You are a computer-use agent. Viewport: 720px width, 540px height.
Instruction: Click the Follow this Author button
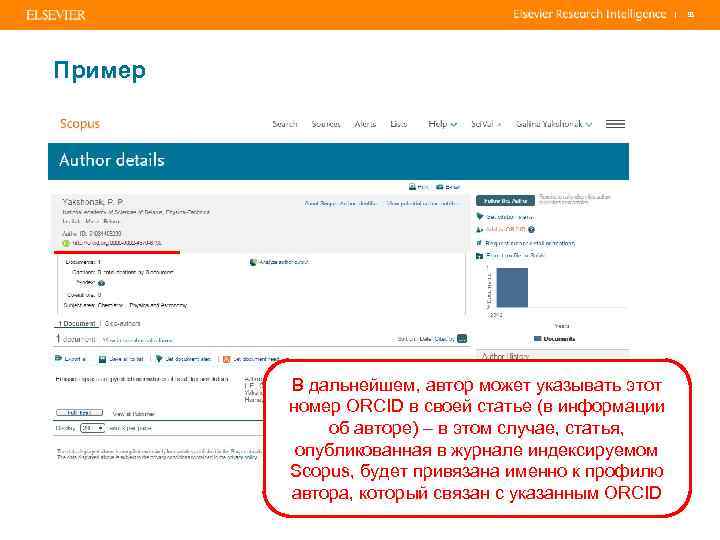point(505,201)
